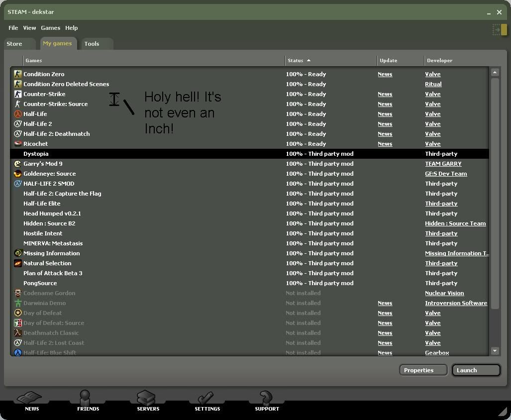
Task: Open the Gearbox developer link
Action: [437, 352]
